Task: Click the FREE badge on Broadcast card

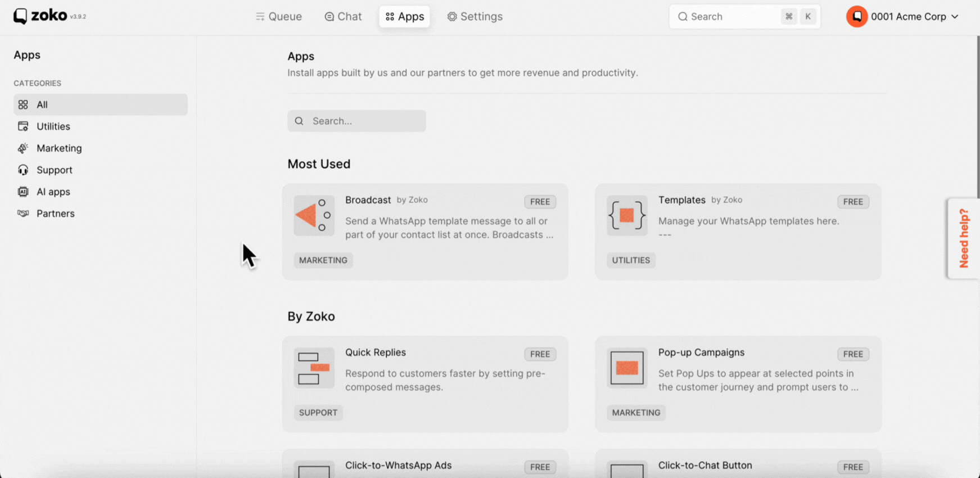Action: (540, 202)
